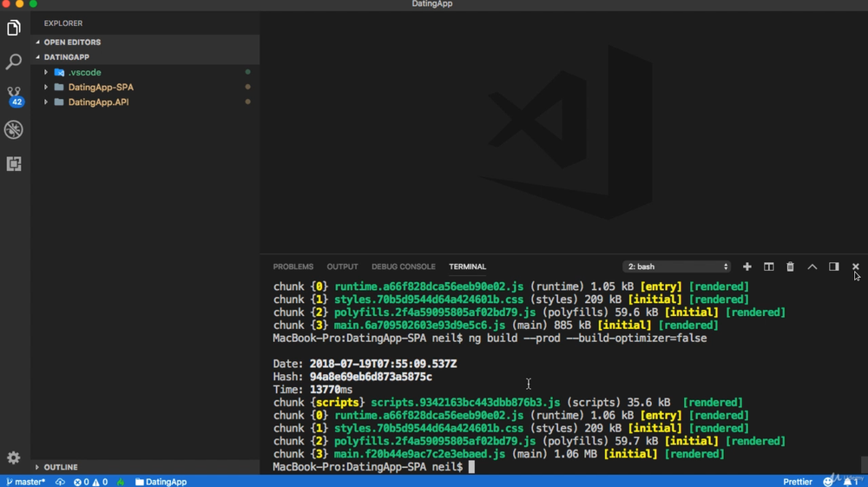The image size is (868, 487).
Task: Move panel to the right side
Action: (x=833, y=267)
